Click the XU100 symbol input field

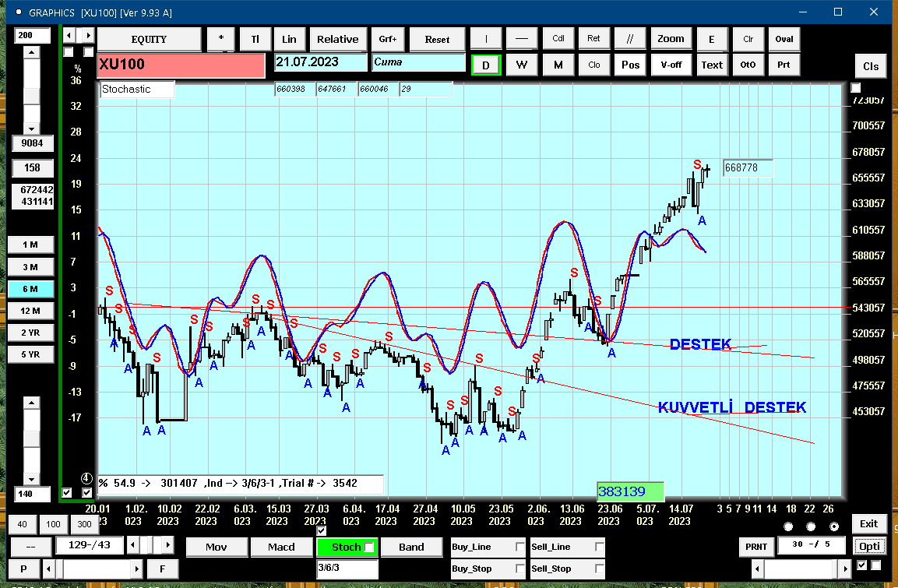click(181, 65)
